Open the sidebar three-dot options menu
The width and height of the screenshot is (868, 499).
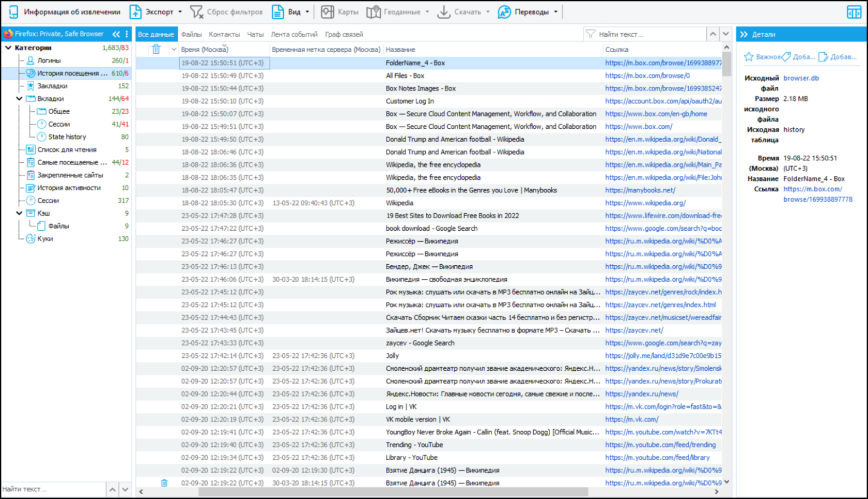tap(127, 34)
